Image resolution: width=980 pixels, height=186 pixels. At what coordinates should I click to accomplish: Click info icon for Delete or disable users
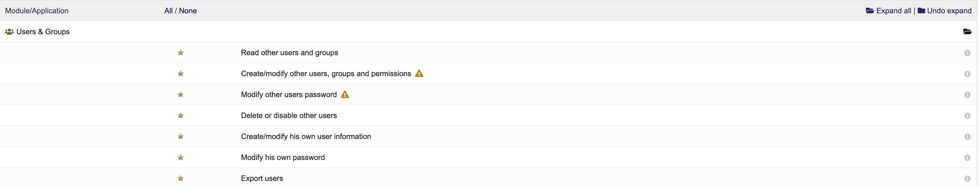(967, 116)
